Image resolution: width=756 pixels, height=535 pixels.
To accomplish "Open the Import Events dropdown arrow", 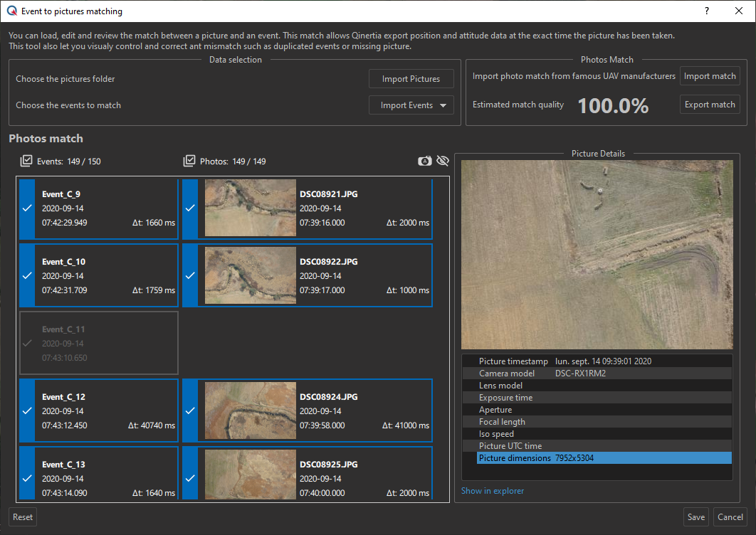I will click(444, 105).
